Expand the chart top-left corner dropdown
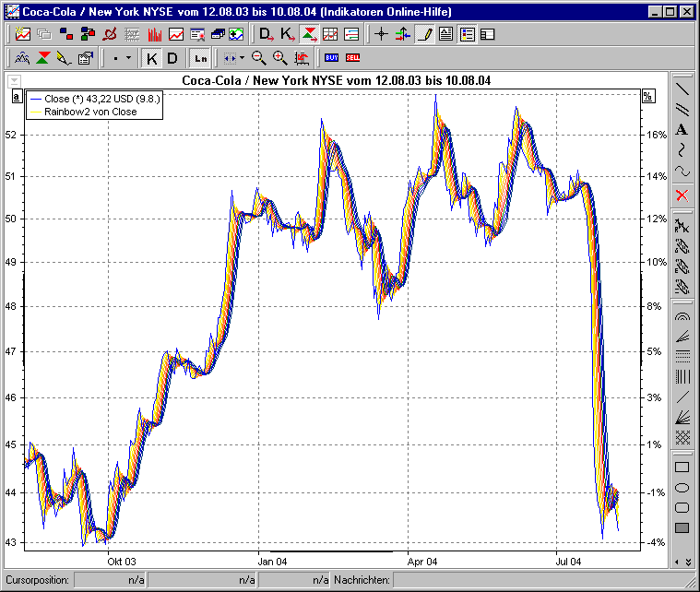The image size is (700, 592). pos(14,81)
